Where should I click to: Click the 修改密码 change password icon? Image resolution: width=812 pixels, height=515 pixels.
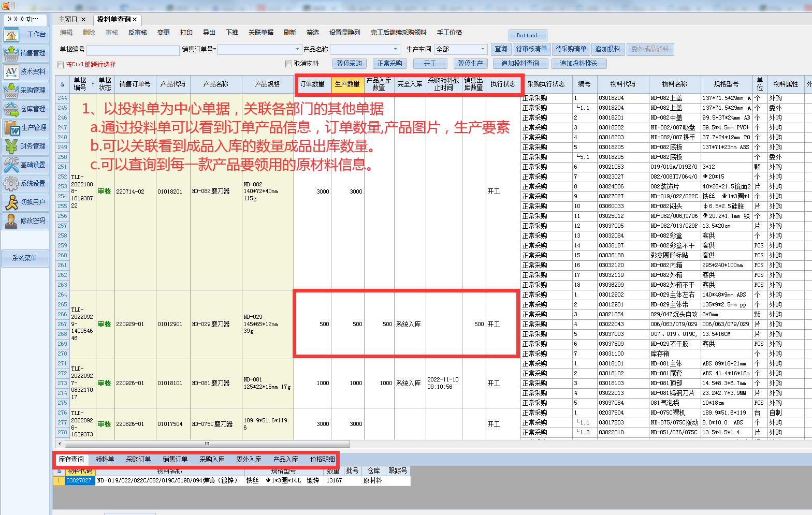[11, 221]
